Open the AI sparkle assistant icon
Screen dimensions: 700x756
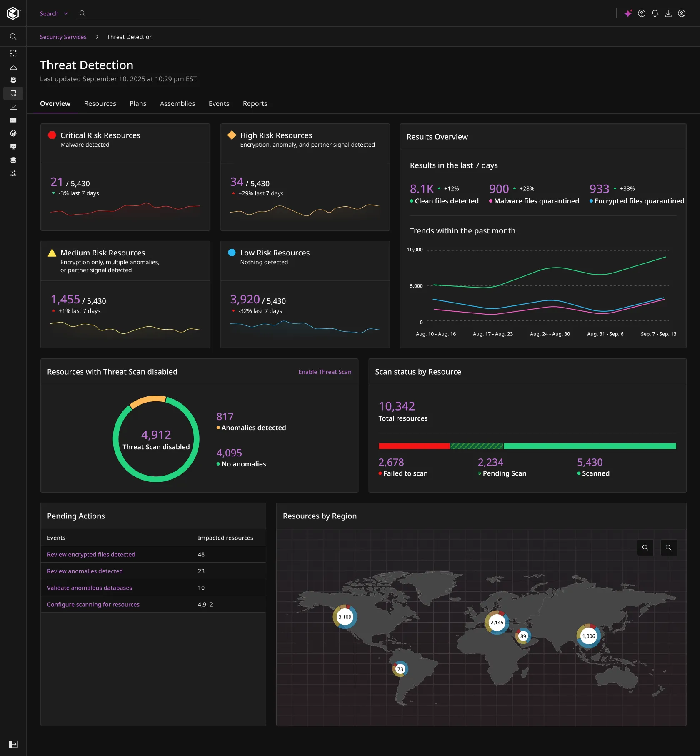[x=628, y=13]
